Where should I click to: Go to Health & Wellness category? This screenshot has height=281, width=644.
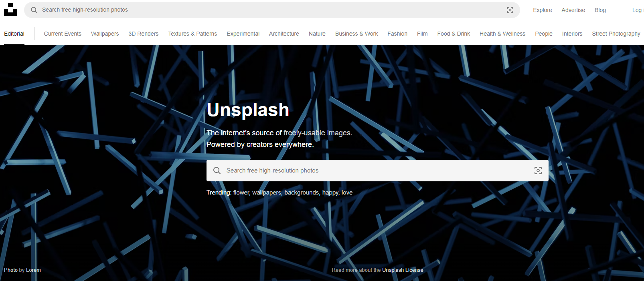pyautogui.click(x=502, y=34)
